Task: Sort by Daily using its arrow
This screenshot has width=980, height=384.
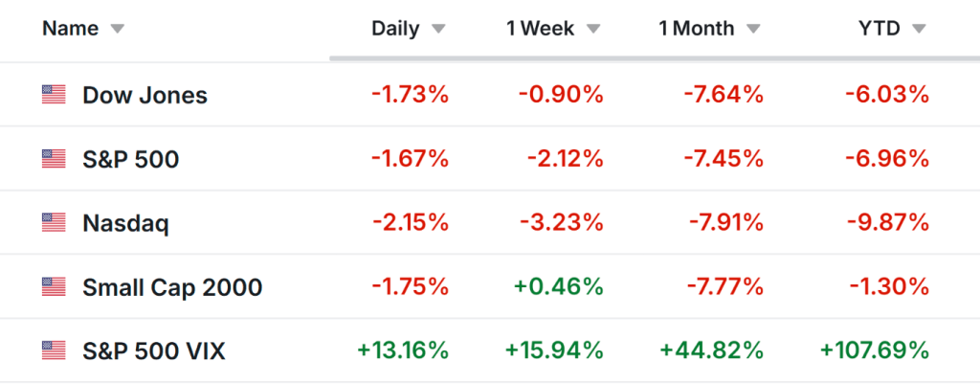Action: pyautogui.click(x=438, y=30)
